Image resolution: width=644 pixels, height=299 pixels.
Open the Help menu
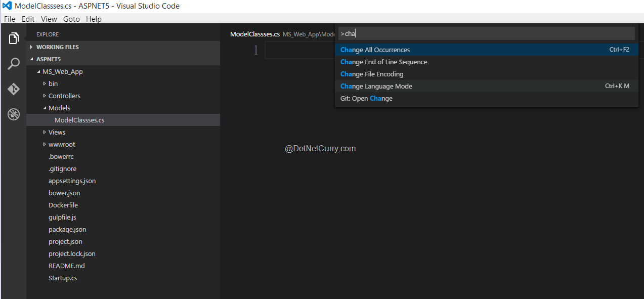[x=94, y=19]
